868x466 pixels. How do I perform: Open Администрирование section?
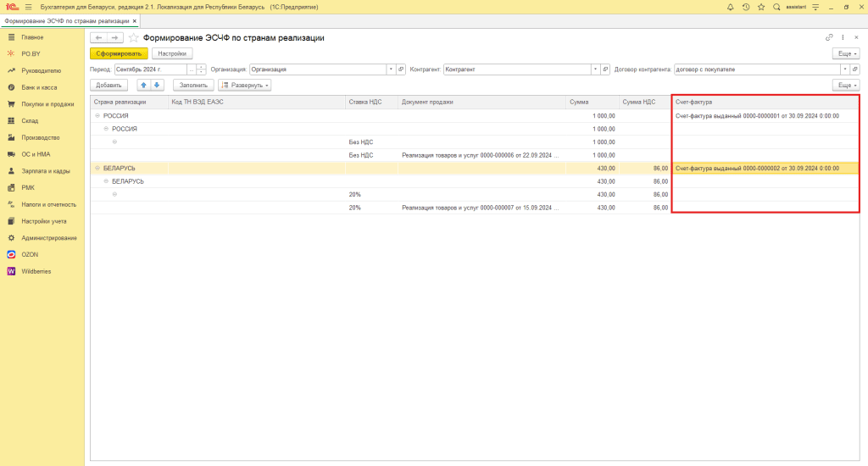[48, 238]
